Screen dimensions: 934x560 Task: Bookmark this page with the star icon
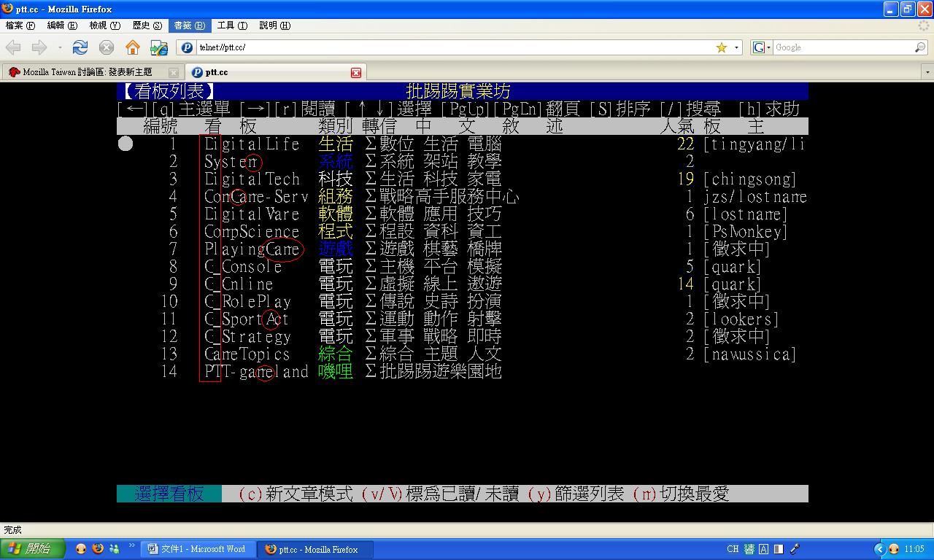[x=721, y=47]
